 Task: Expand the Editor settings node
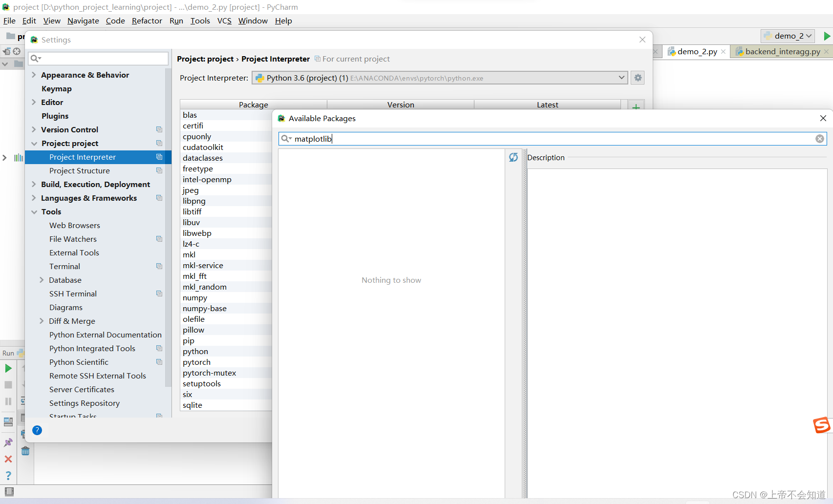(x=34, y=102)
